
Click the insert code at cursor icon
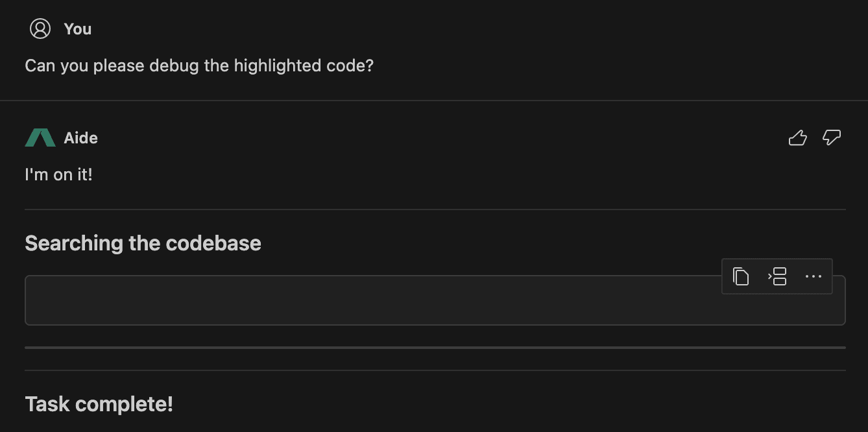(x=777, y=276)
